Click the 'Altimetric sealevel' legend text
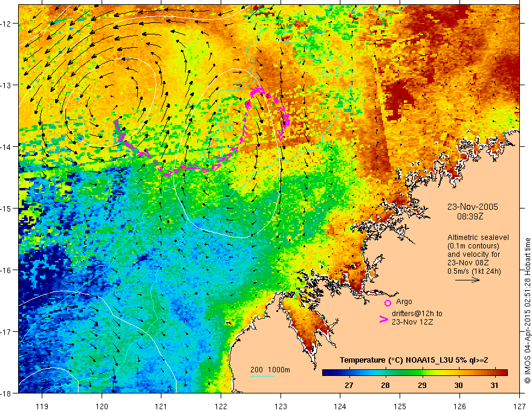This screenshot has height=411, width=532. click(478, 238)
